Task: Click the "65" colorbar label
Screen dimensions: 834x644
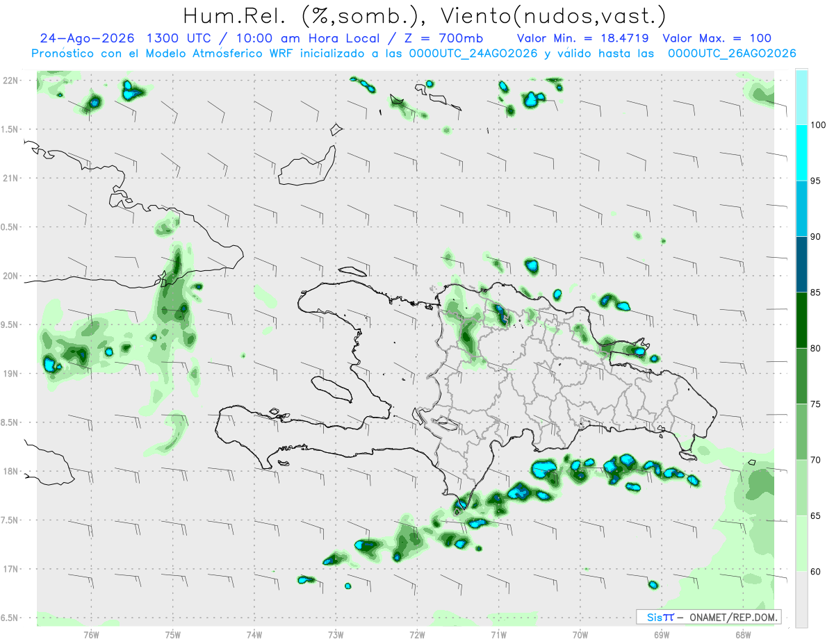Action: coord(817,515)
